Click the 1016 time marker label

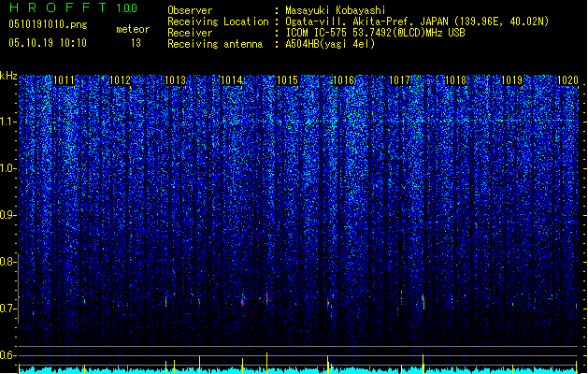(x=343, y=80)
